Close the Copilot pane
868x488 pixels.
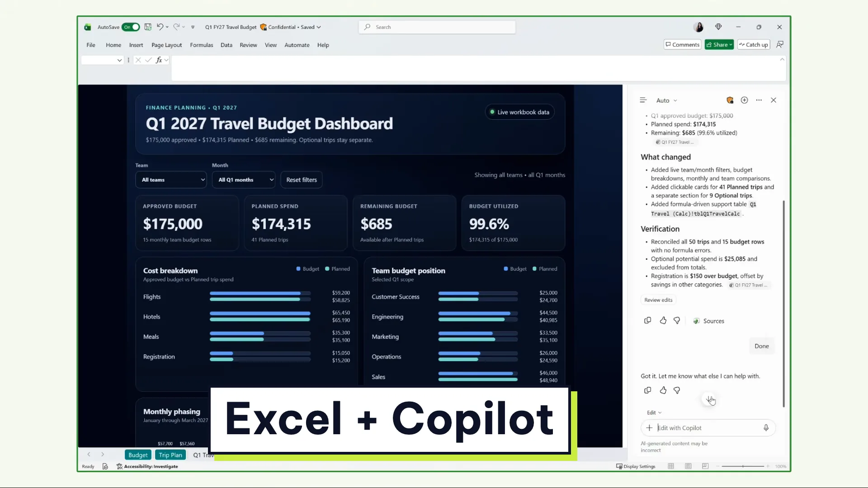click(774, 100)
